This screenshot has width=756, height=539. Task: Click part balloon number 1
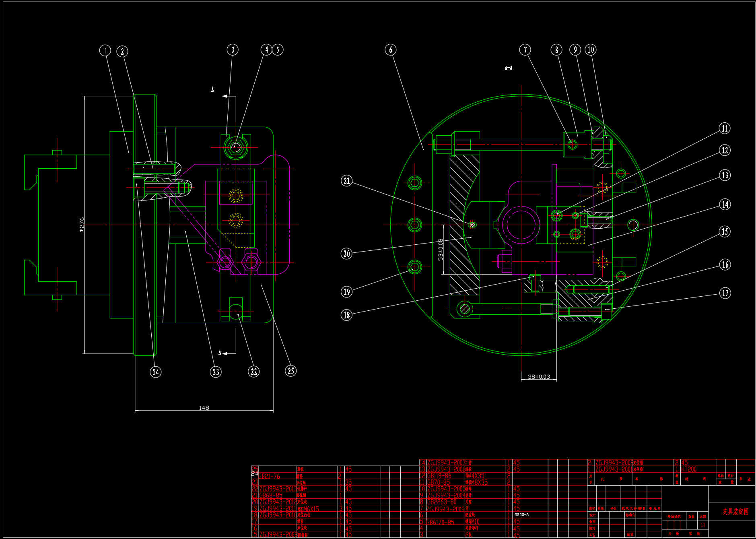[105, 50]
